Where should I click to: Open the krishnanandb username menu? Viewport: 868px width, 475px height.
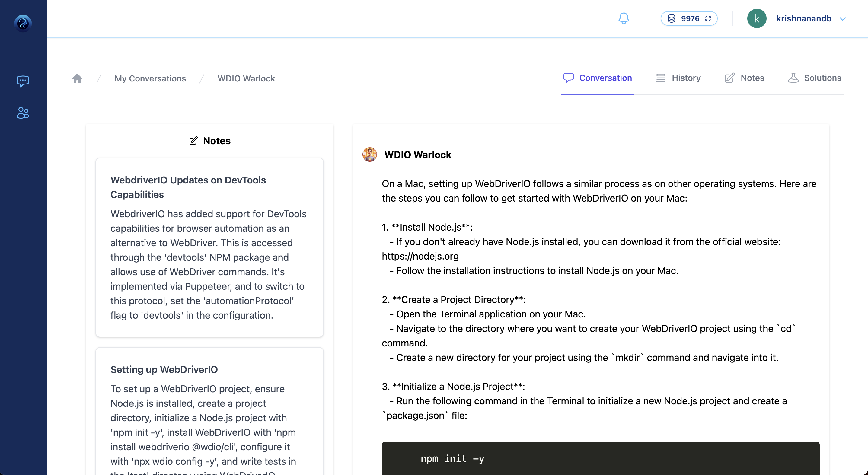pos(804,18)
